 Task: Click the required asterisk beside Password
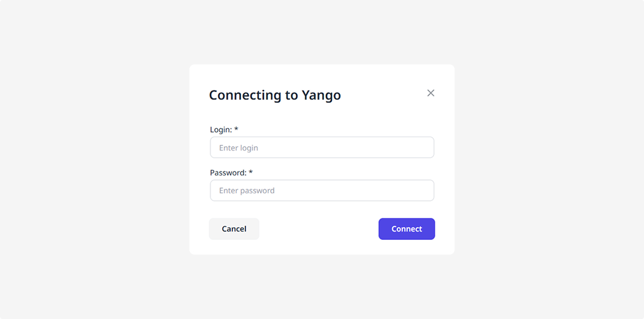(x=251, y=172)
